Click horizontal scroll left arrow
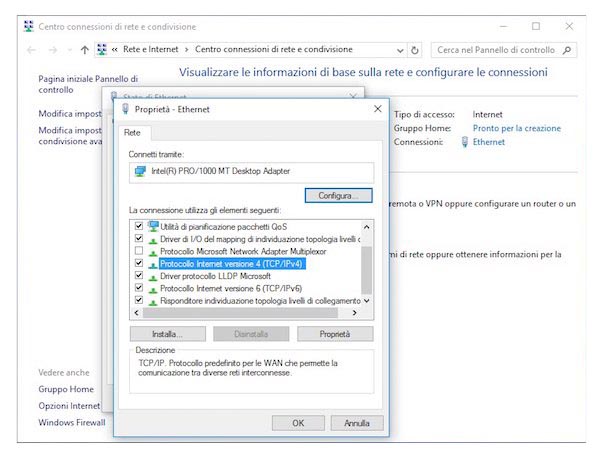The image size is (610, 456). click(x=136, y=312)
